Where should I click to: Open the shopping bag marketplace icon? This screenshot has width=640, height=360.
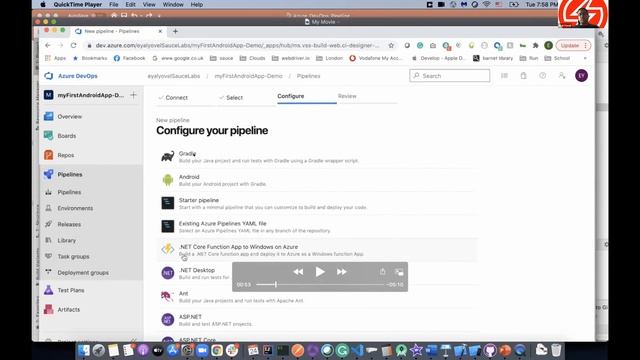coord(523,76)
